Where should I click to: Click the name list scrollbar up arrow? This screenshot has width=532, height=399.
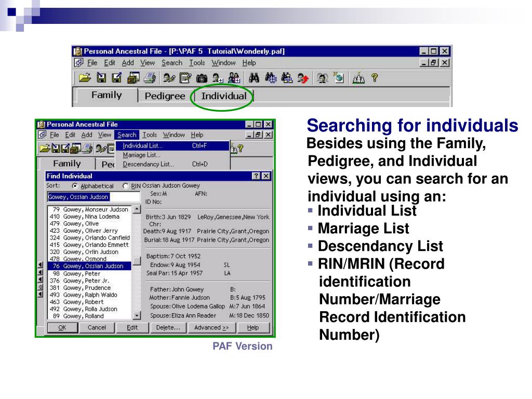137,209
